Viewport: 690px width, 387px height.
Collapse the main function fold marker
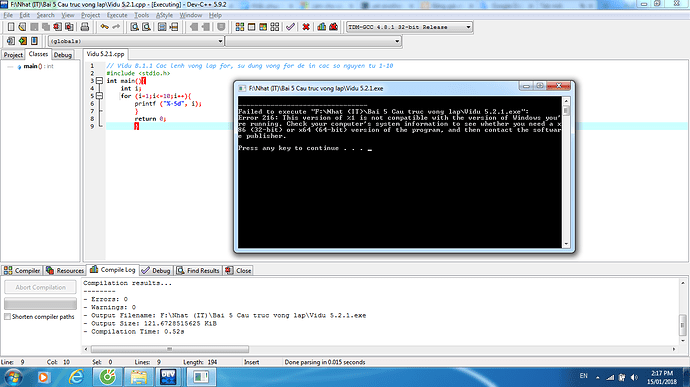[x=99, y=81]
